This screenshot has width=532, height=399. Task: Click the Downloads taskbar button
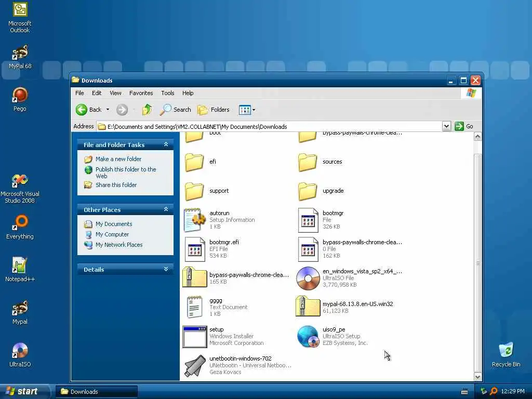click(97, 392)
